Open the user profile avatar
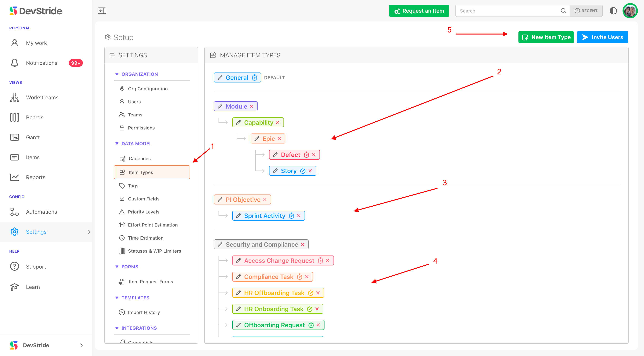Screen dimensions: 644x356 point(630,11)
